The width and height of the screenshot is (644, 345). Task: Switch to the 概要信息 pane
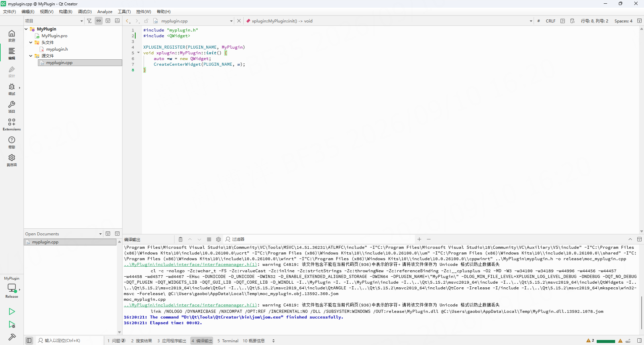254,341
